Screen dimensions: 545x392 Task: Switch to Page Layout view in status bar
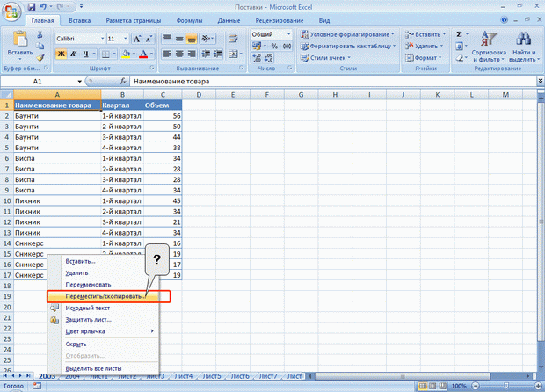tap(432, 386)
